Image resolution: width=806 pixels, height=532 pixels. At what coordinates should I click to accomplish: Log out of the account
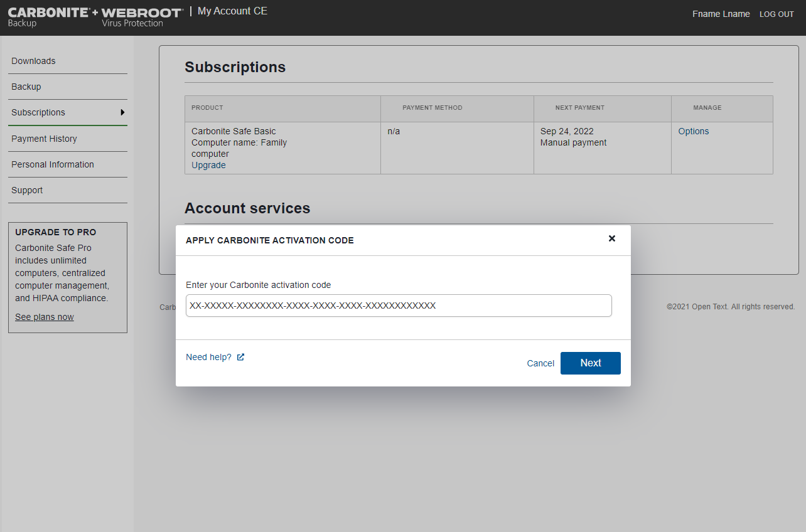(x=776, y=14)
